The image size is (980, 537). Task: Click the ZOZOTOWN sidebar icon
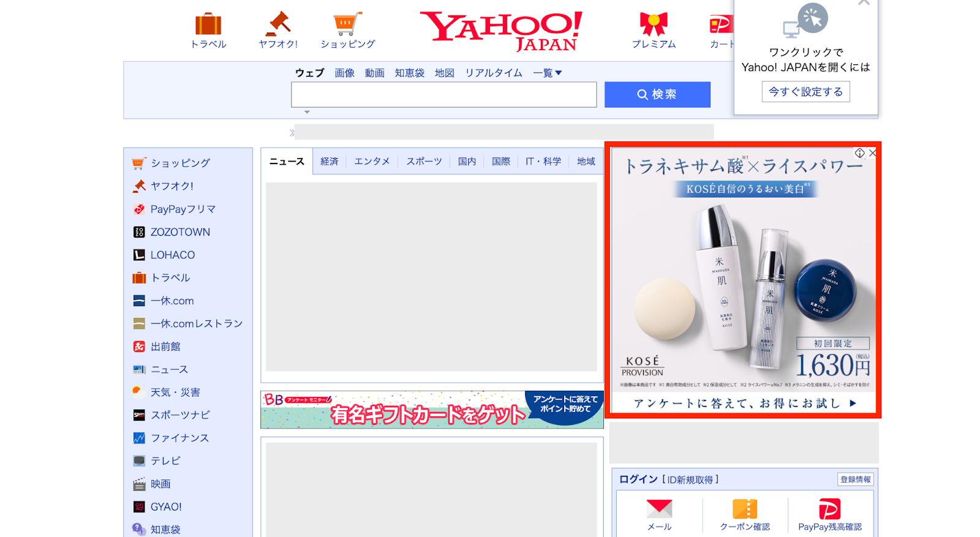click(x=139, y=232)
